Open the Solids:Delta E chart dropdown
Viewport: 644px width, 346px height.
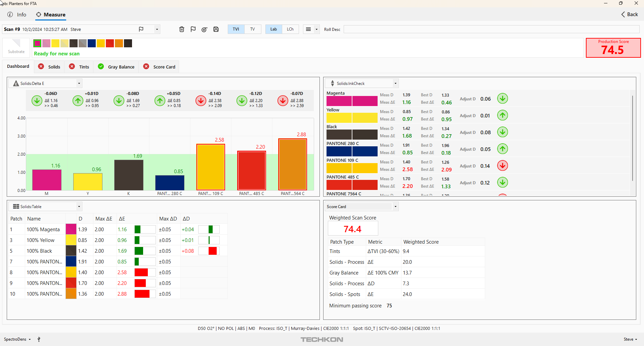[x=79, y=83]
